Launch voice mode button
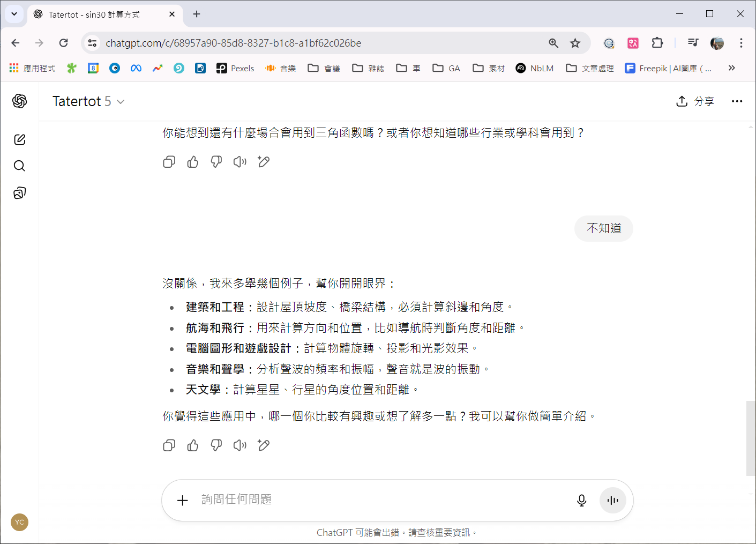The width and height of the screenshot is (756, 544). pos(613,501)
